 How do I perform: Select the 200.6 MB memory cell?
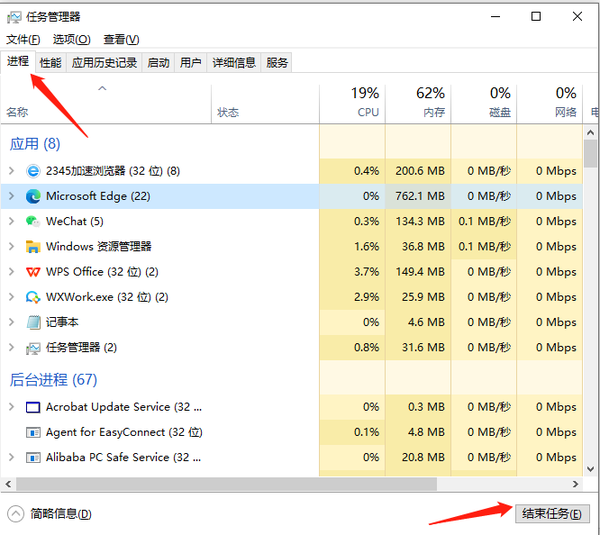click(x=418, y=171)
